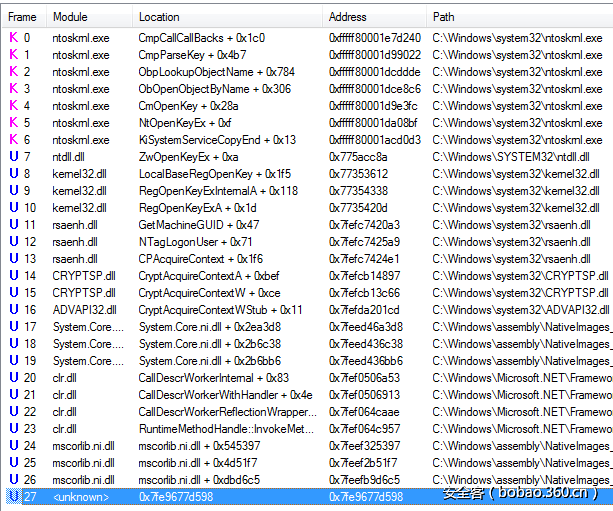613x511 pixels.
Task: Select the RegOpenKeyExInternalA + 0x118 location
Action: click(218, 191)
